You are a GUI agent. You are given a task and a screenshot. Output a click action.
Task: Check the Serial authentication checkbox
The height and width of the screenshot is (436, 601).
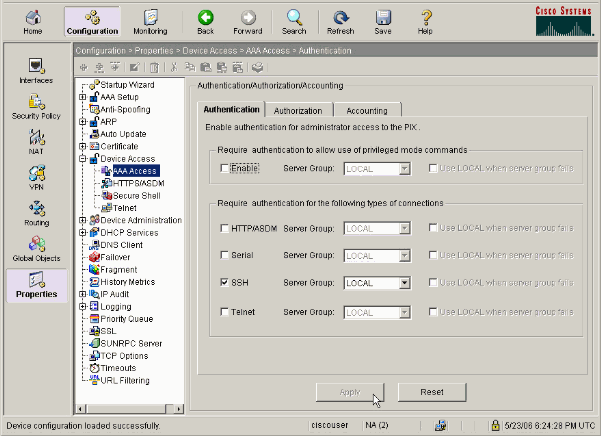pos(225,255)
